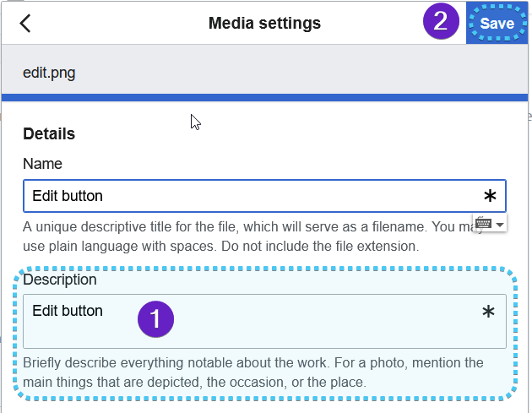This screenshot has width=532, height=413.
Task: Open the keyboard input method icon
Action: point(484,224)
